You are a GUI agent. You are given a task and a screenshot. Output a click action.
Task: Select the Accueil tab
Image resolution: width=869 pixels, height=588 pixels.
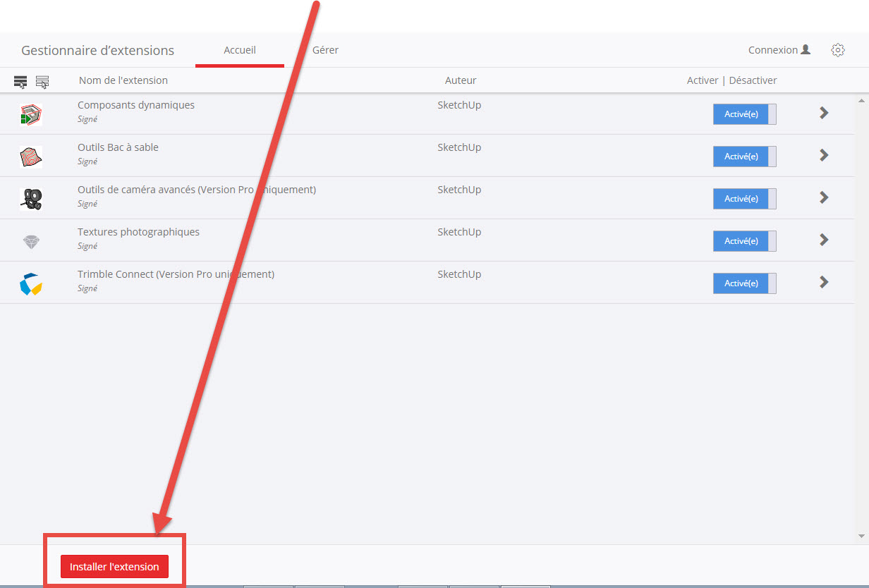pyautogui.click(x=240, y=50)
